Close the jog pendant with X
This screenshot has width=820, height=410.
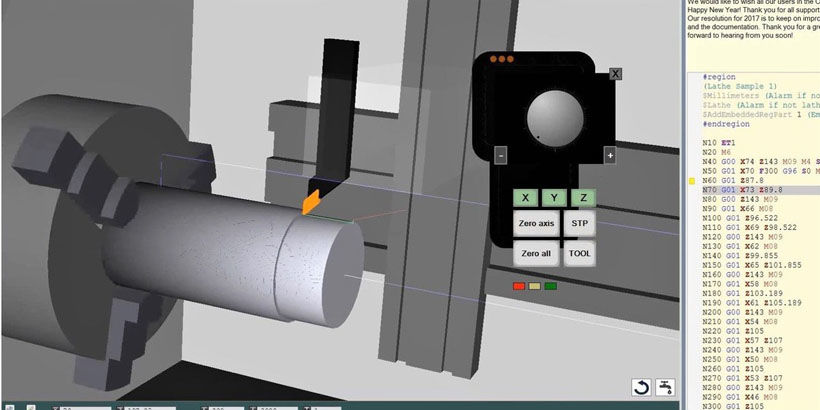tap(615, 74)
